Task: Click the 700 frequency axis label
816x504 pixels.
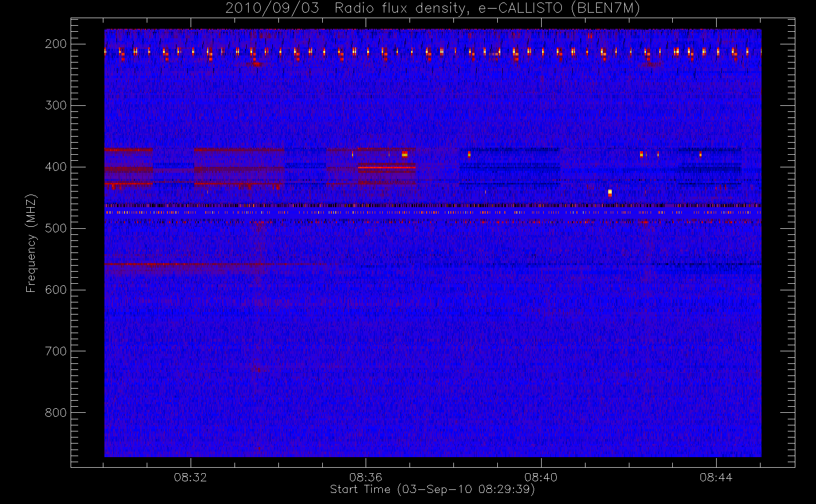Action: 56,351
